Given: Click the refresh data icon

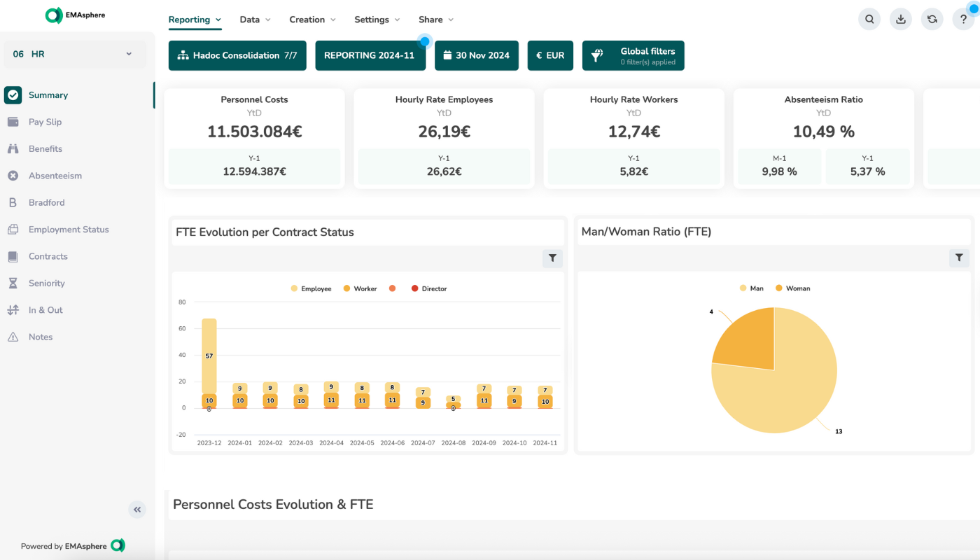Looking at the screenshot, I should 932,20.
